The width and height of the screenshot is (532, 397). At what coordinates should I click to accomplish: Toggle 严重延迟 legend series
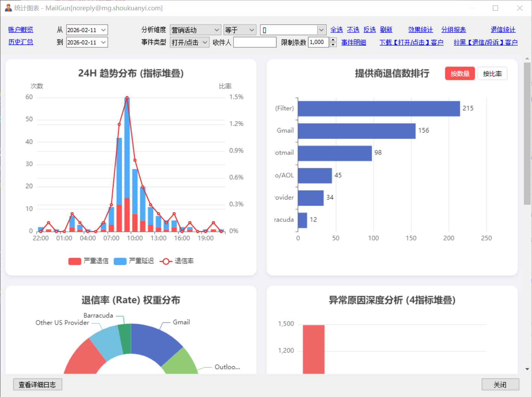(134, 261)
